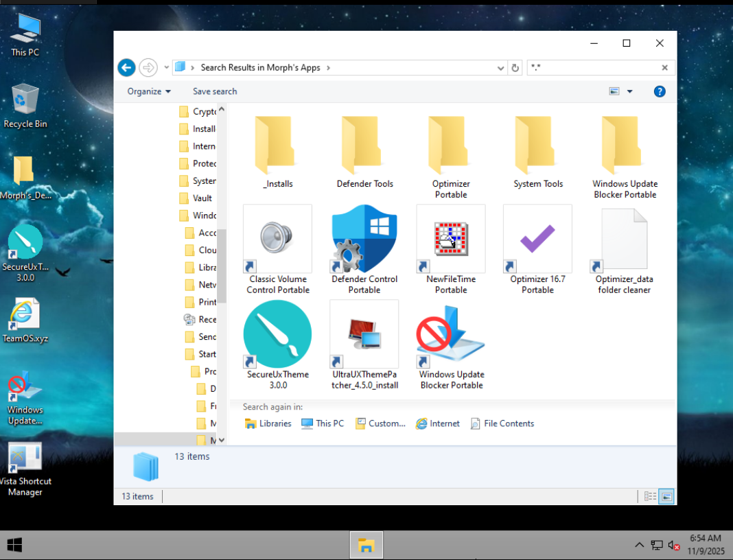Open File Explorer from the taskbar
This screenshot has height=560, width=733.
(x=366, y=546)
